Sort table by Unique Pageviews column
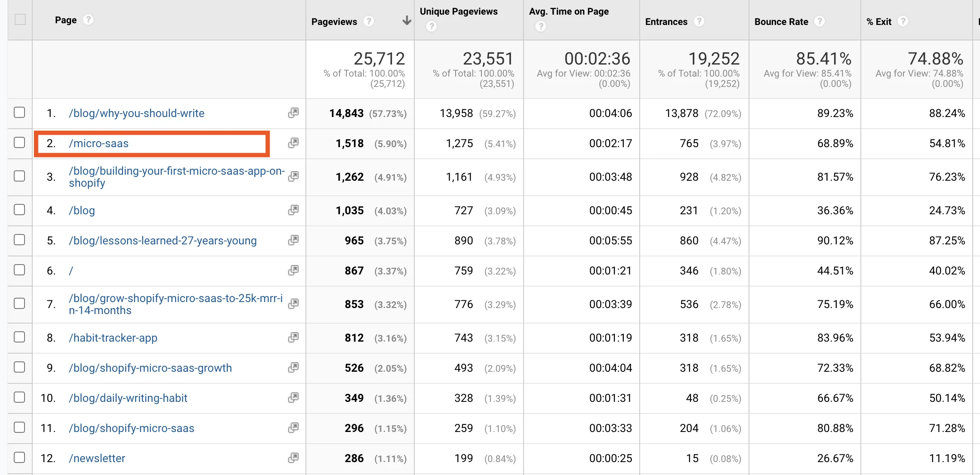This screenshot has height=475, width=980. tap(459, 12)
